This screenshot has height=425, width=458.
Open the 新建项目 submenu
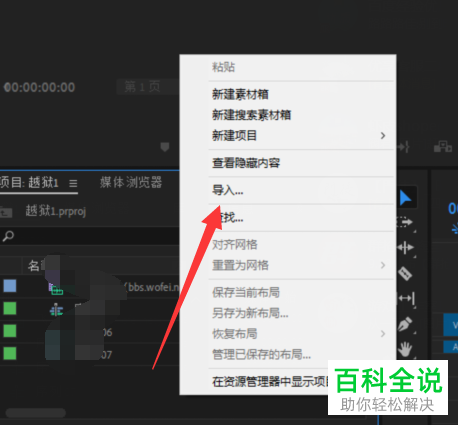pyautogui.click(x=288, y=136)
